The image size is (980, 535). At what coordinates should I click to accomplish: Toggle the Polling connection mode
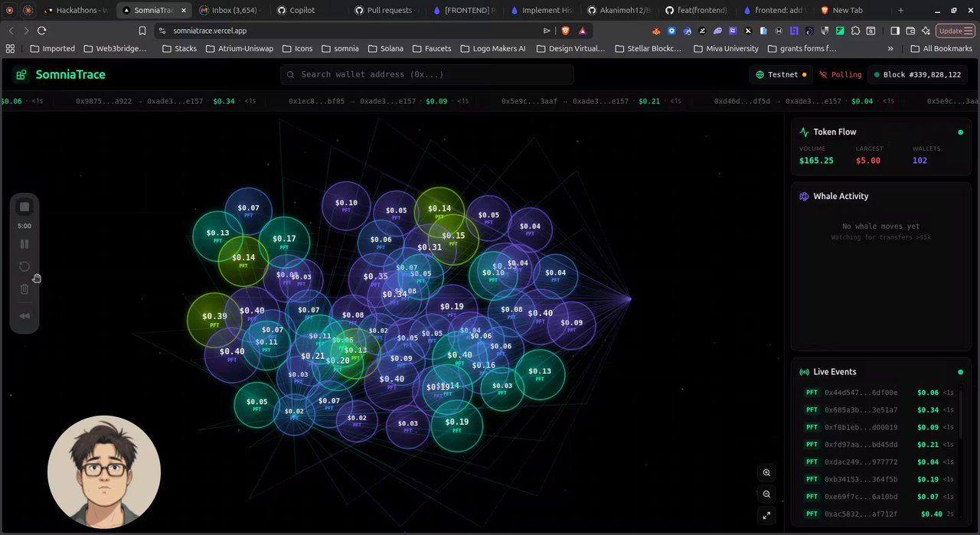pos(840,75)
